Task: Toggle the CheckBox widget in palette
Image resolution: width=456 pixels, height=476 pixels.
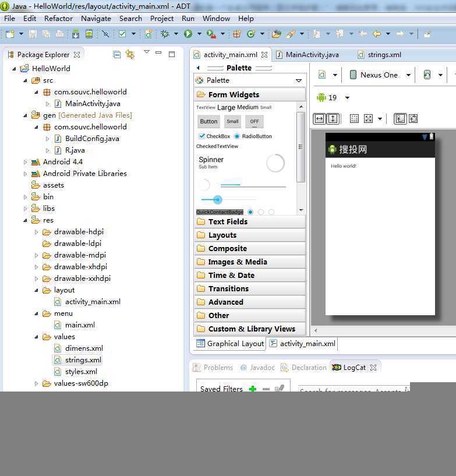Action: click(x=214, y=136)
